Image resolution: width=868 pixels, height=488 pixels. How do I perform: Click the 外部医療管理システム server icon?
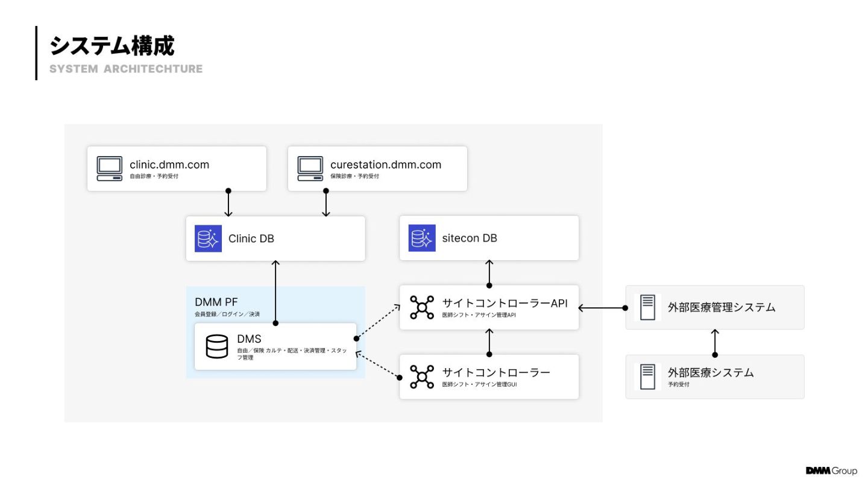648,307
